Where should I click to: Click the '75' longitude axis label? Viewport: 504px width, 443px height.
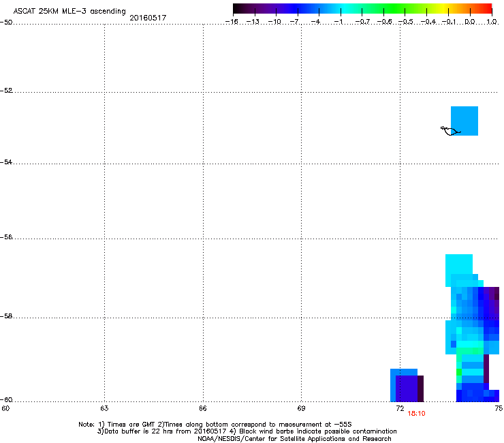(x=499, y=408)
